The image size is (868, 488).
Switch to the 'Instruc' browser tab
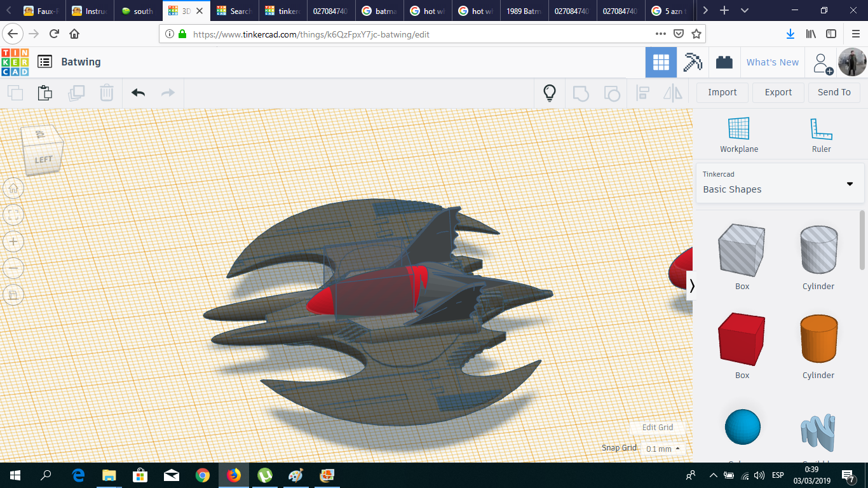click(90, 11)
